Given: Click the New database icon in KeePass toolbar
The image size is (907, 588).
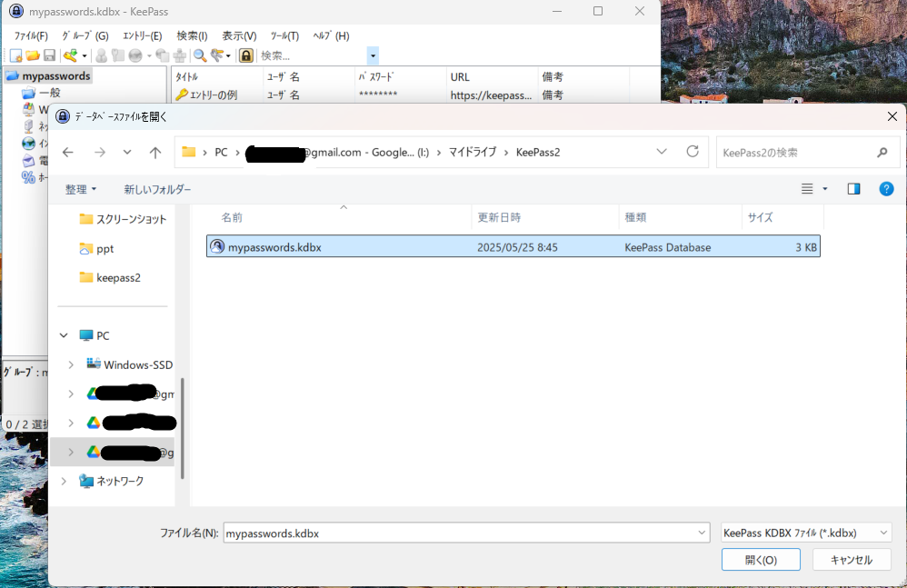Looking at the screenshot, I should (x=15, y=55).
